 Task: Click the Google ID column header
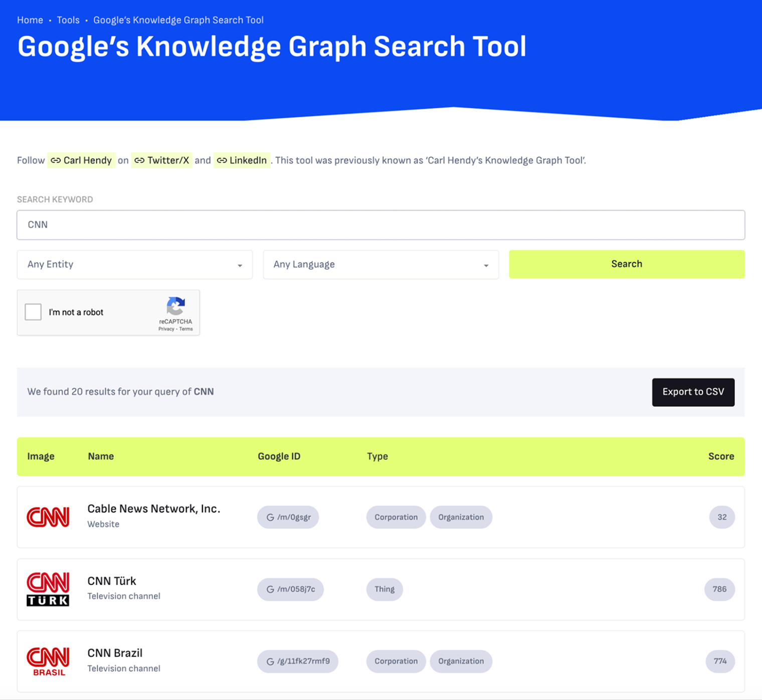[279, 456]
